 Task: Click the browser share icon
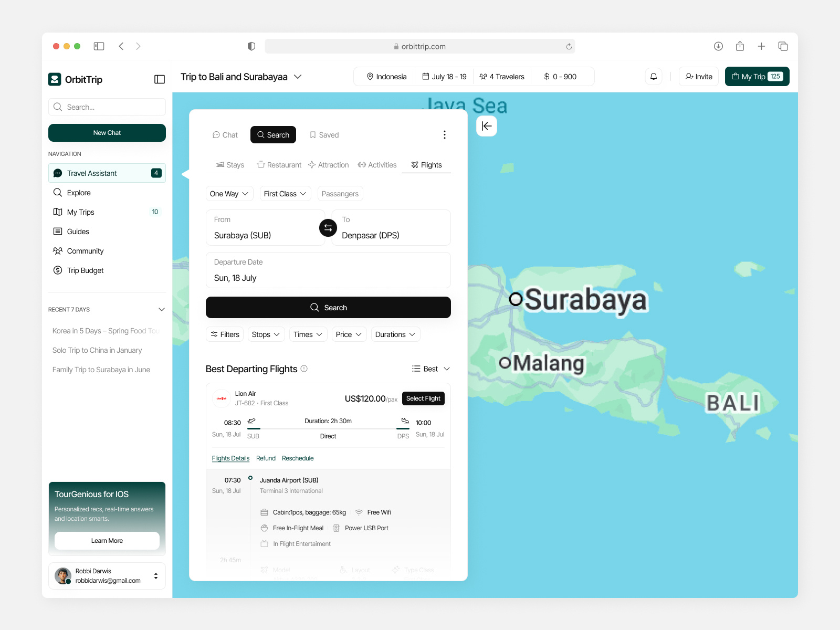pos(740,46)
